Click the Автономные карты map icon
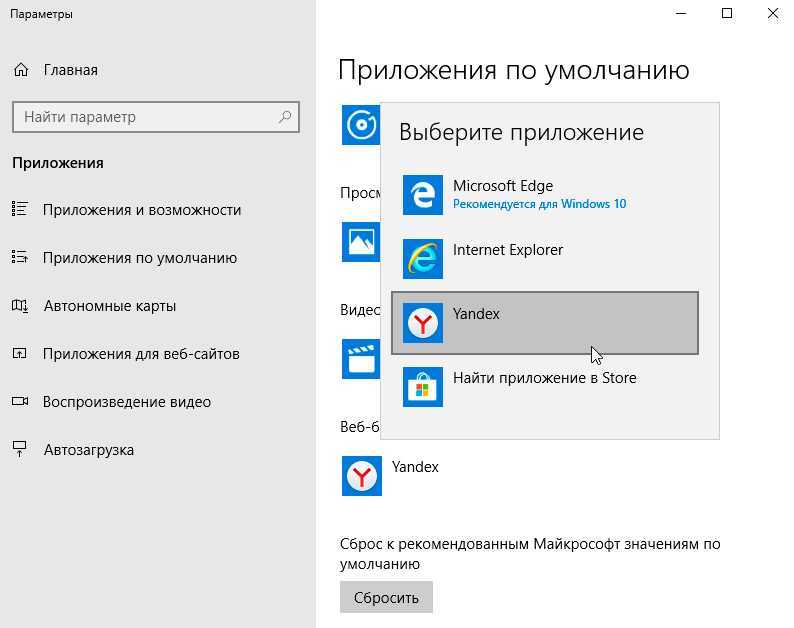The height and width of the screenshot is (628, 794). [x=20, y=305]
